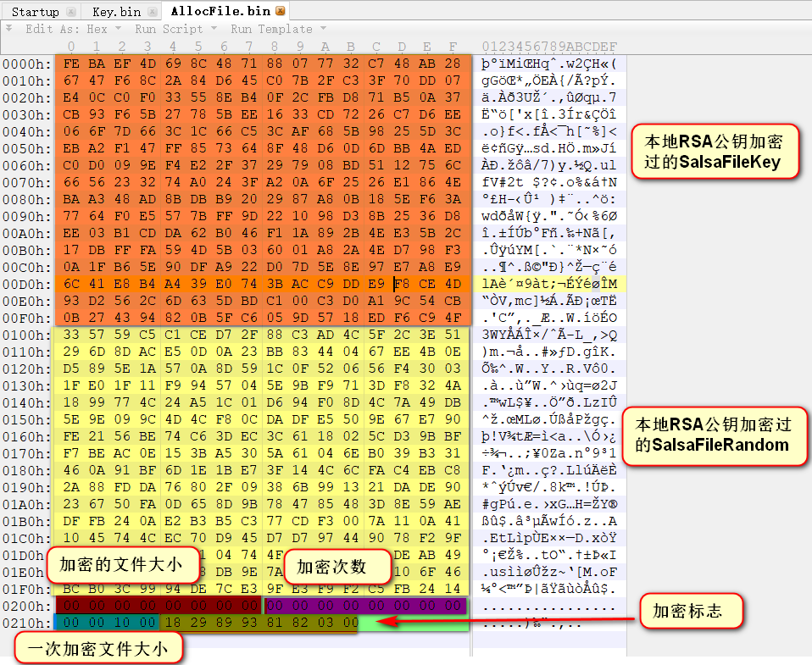Click the 00D0h: row address
The height and width of the screenshot is (665, 812).
pyautogui.click(x=27, y=285)
